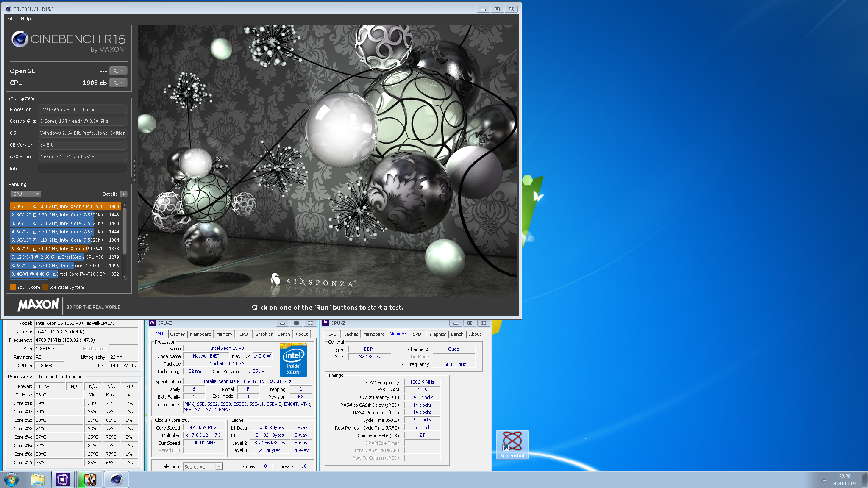868x488 pixels.
Task: Click the Memory CPU-Z window title icon
Action: [325, 323]
